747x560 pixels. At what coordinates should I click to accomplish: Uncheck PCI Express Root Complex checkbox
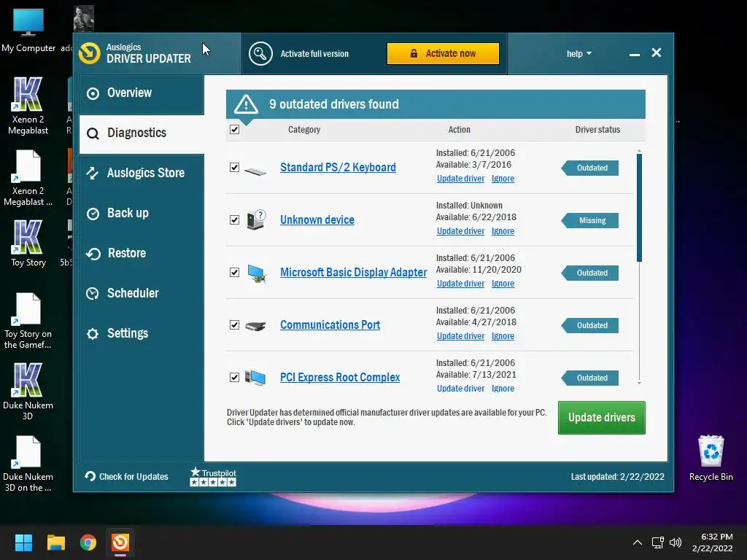(234, 377)
